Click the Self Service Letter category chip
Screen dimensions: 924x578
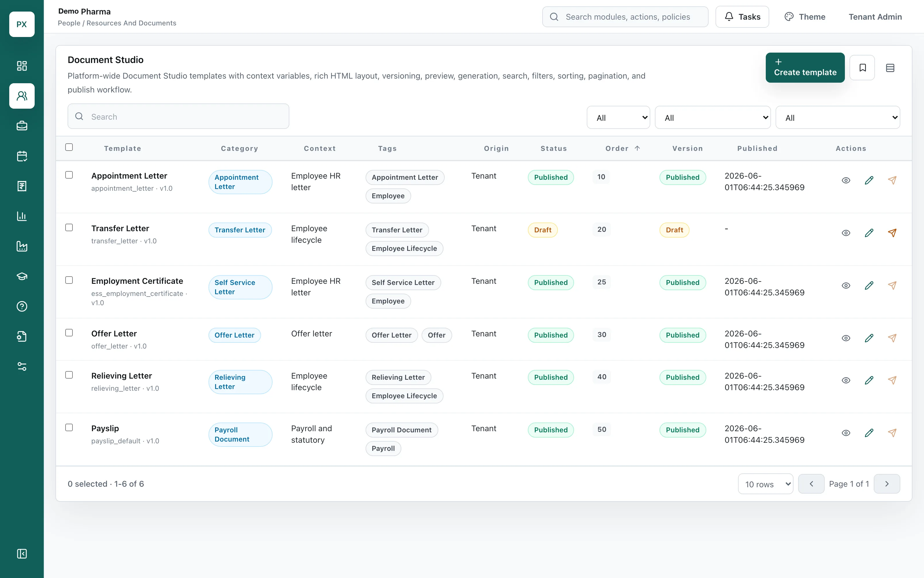pos(240,287)
